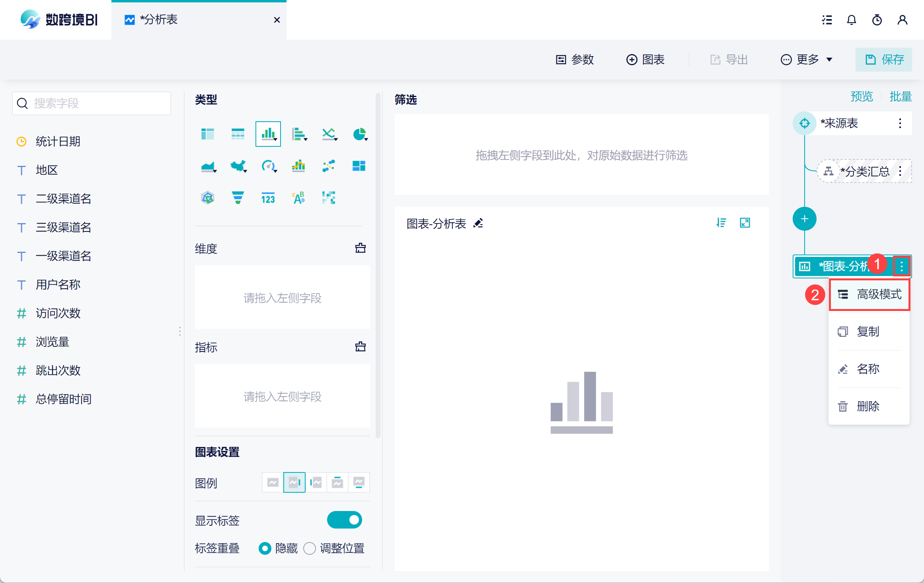924x583 pixels.
Task: Select the funnel chart type icon
Action: pos(238,198)
